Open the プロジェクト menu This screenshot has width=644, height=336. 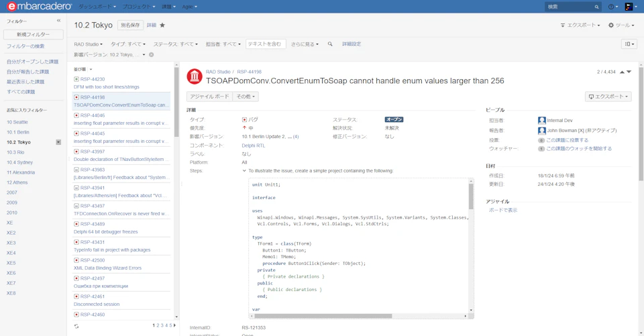coord(139,7)
